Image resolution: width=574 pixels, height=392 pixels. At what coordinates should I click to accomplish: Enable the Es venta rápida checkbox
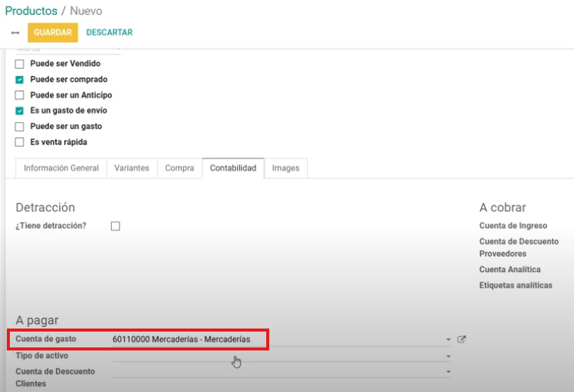(x=20, y=143)
